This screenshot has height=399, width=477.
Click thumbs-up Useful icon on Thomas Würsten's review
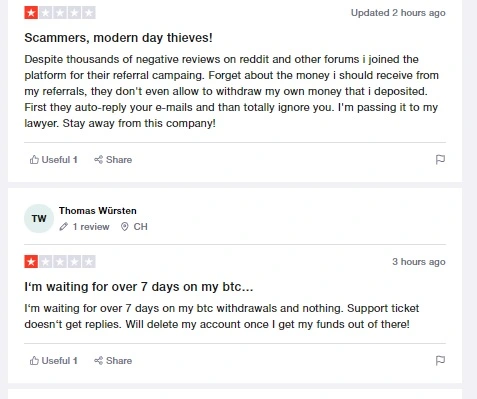point(34,361)
